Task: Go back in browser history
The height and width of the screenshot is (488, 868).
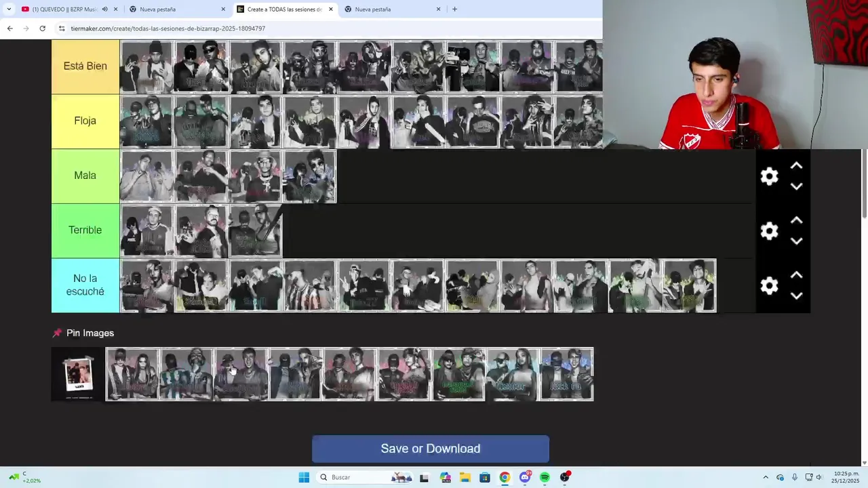Action: [9, 28]
